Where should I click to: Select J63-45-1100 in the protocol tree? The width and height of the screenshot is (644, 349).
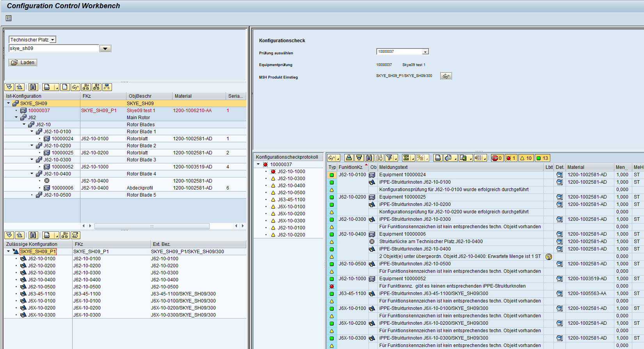click(x=292, y=200)
